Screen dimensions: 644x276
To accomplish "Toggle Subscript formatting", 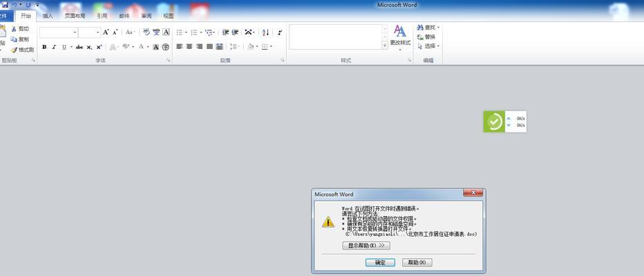I will [90, 47].
